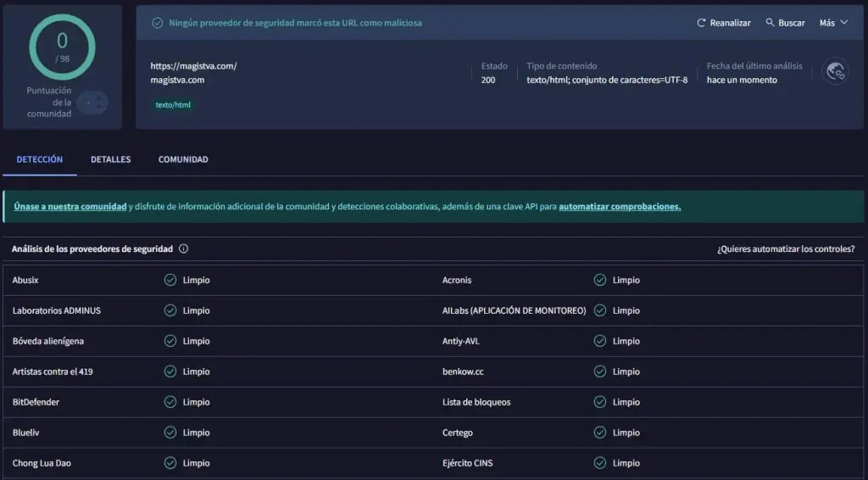Follow the Únase a nuestra comunidad link
Screen dimensions: 868x480
(70, 206)
